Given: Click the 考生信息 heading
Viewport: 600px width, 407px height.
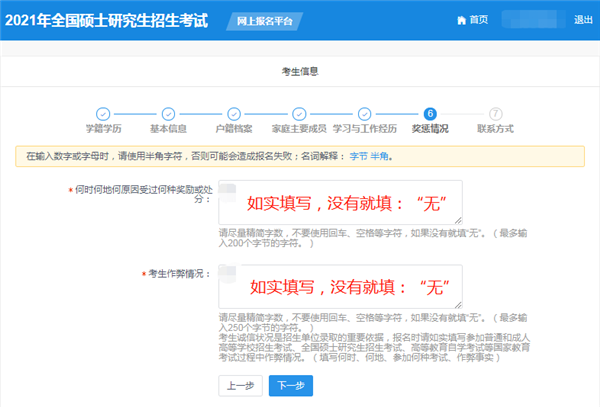Looking at the screenshot, I should (300, 72).
